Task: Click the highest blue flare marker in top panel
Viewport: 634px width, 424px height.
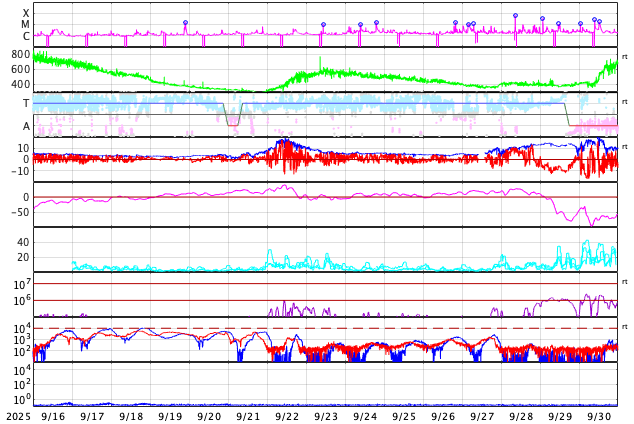Action: tap(515, 16)
